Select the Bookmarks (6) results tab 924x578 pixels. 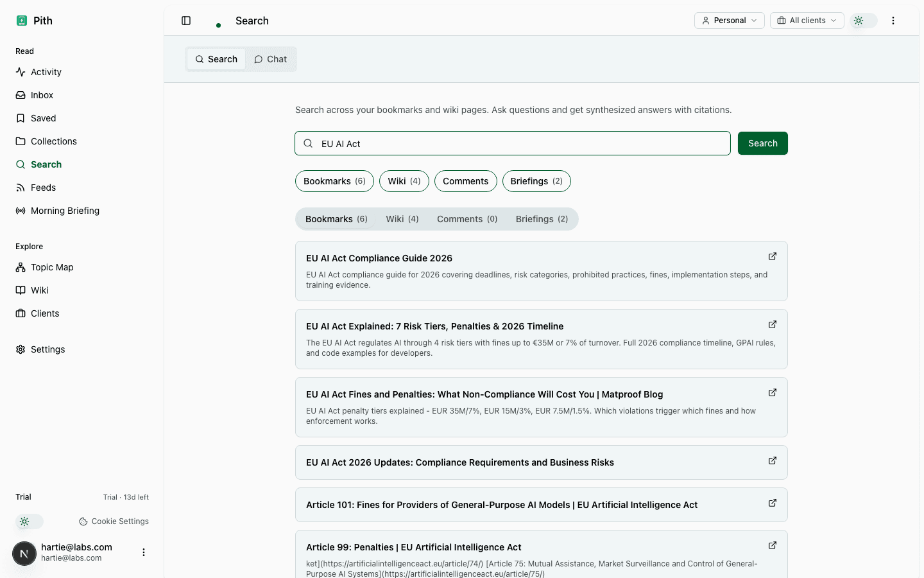click(336, 219)
